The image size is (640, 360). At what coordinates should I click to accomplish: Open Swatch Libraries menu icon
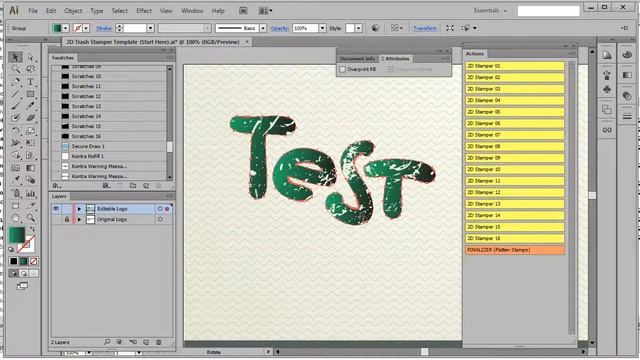[57, 186]
